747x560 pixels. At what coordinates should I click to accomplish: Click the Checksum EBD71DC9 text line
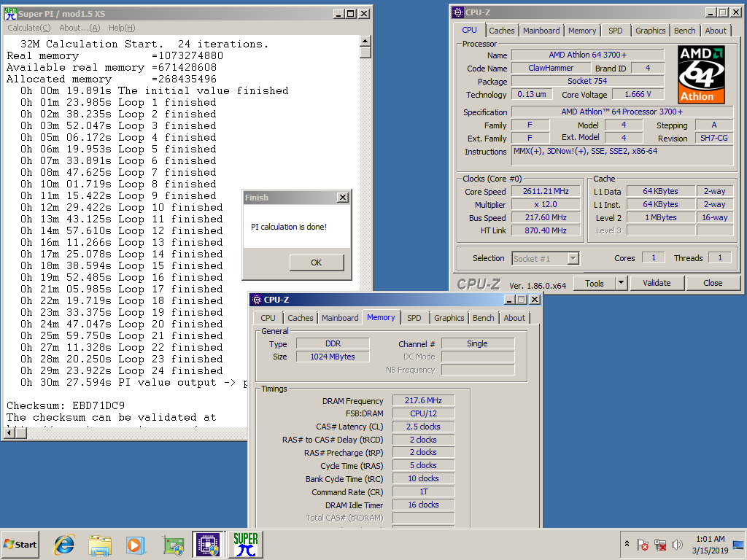[x=66, y=405]
